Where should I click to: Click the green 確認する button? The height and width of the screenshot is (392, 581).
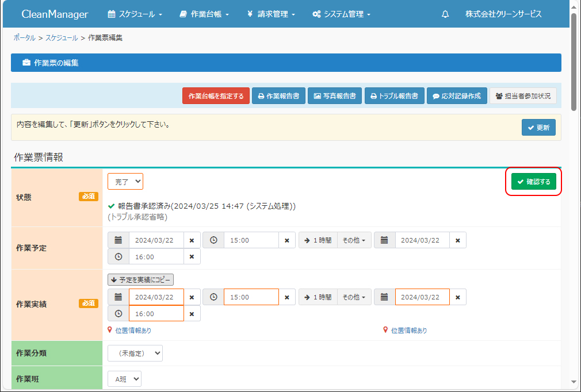tap(533, 182)
